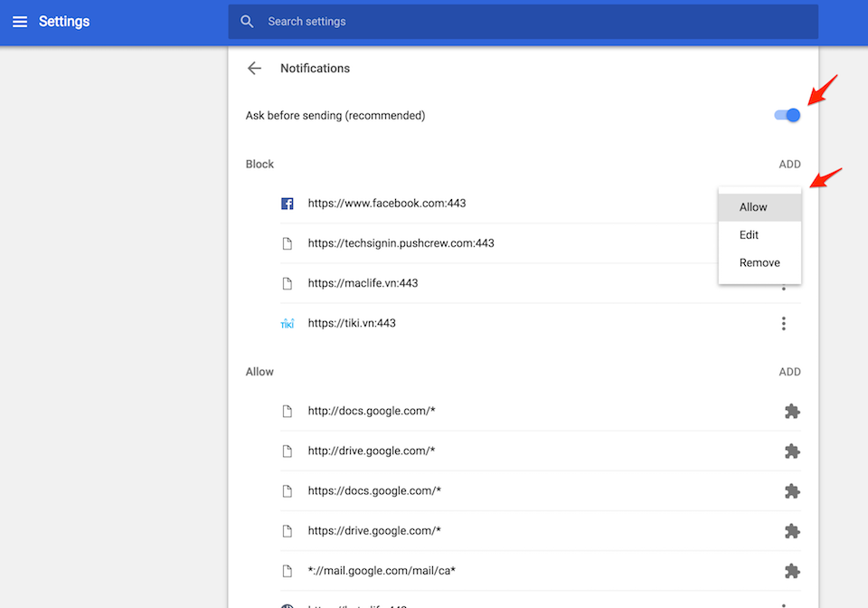Click the back arrow beside Notifications

click(254, 68)
